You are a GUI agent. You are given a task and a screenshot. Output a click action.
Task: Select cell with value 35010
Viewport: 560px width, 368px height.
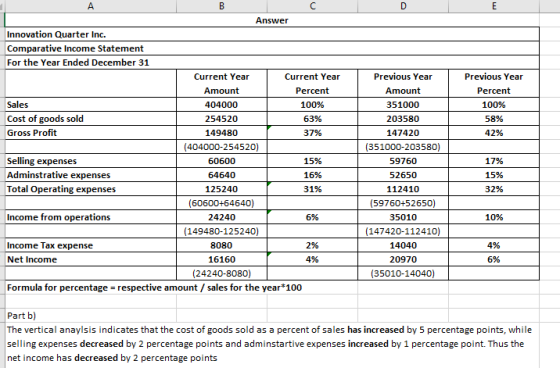[x=403, y=217]
